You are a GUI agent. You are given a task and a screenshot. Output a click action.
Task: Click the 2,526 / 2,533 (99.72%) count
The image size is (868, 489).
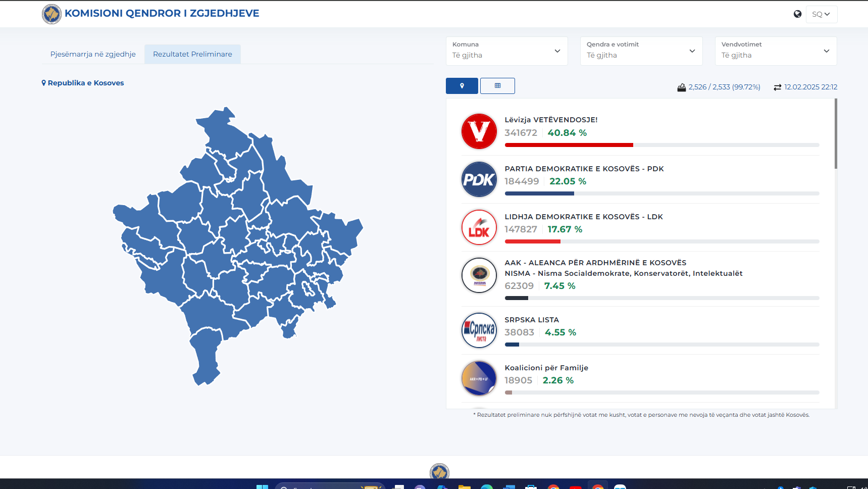724,87
